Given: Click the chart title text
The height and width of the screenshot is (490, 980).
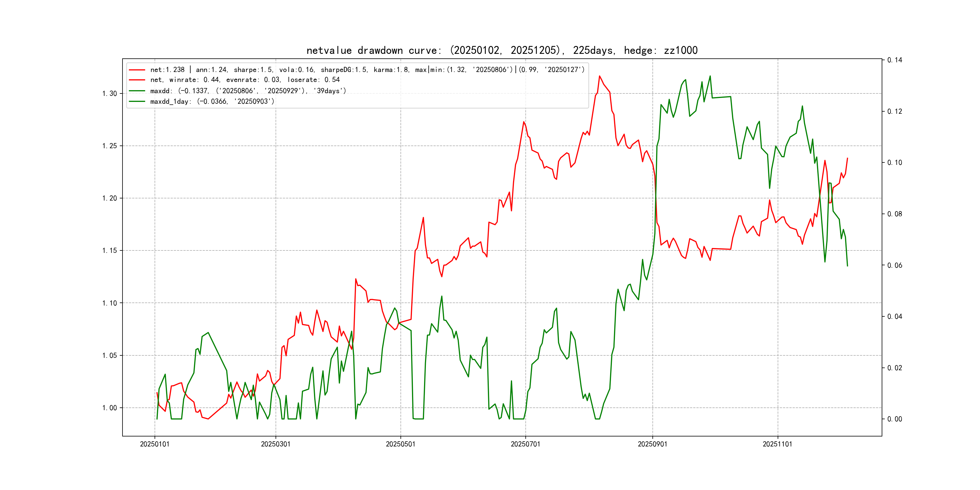Looking at the screenshot, I should coord(502,50).
